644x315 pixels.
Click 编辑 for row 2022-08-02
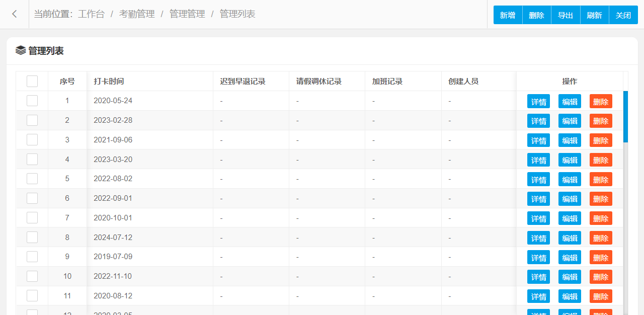[x=570, y=179]
